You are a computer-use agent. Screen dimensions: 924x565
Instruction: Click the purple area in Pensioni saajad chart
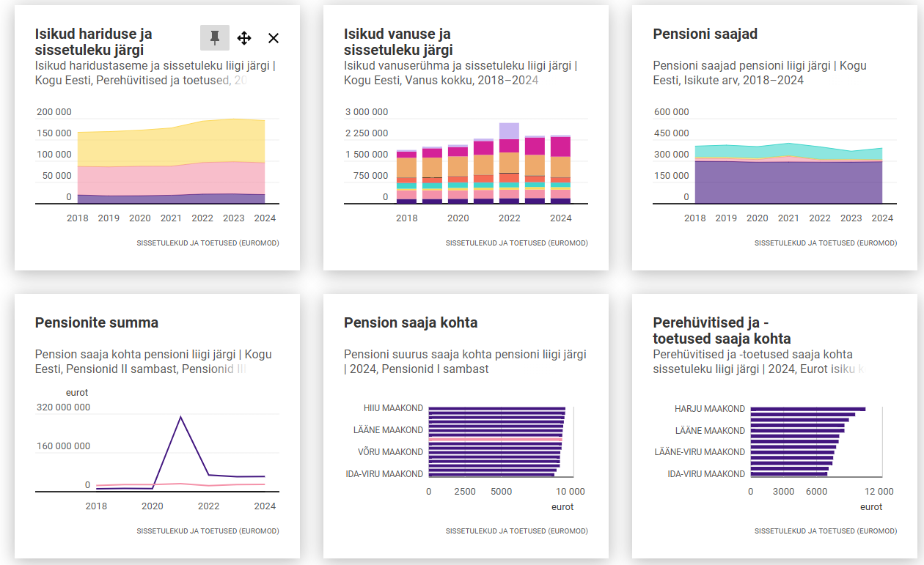[788, 182]
